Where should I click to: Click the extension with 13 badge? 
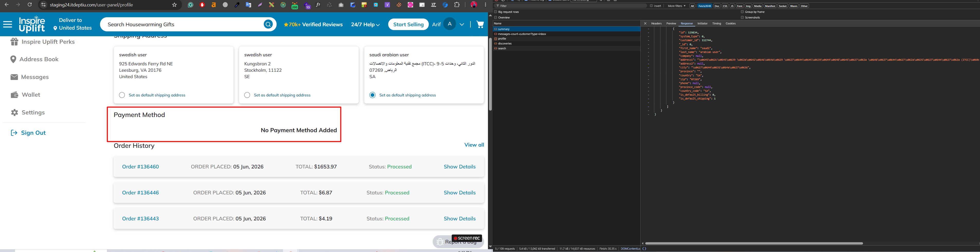[x=307, y=6]
